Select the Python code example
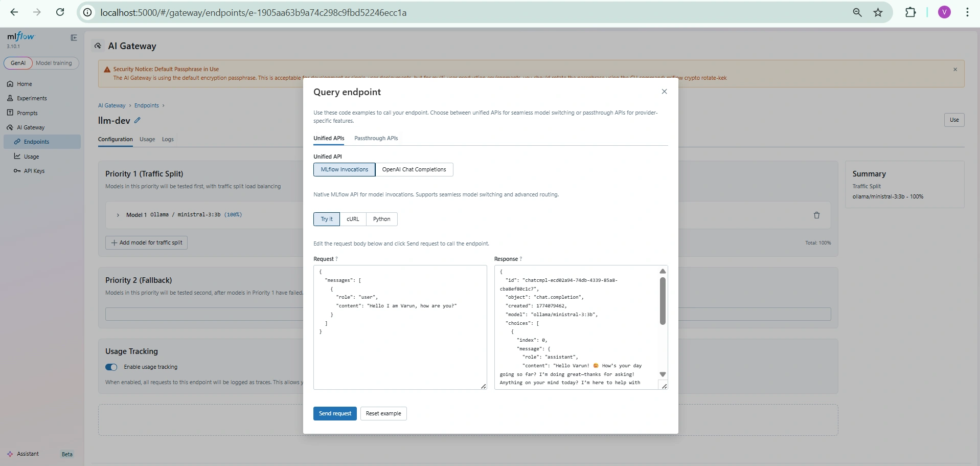Screen dimensions: 980x466 point(381,219)
